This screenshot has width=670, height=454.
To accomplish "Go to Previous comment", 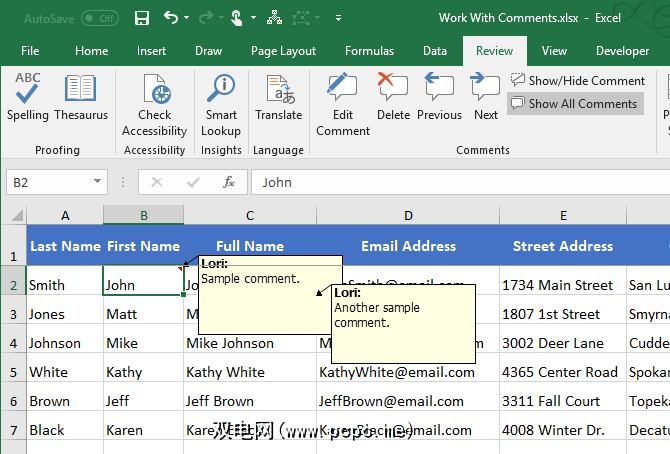I will (x=439, y=98).
